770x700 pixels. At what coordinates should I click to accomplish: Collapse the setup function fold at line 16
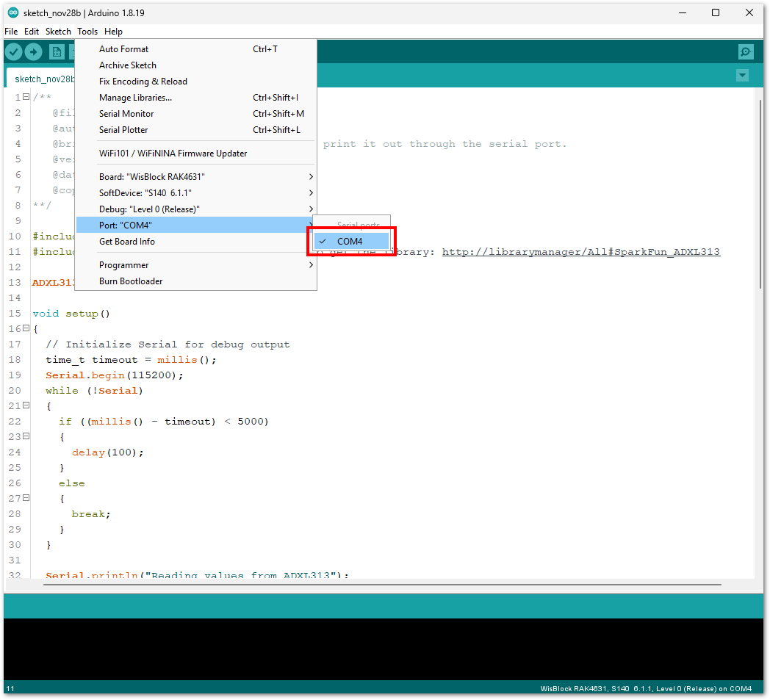tap(26, 328)
